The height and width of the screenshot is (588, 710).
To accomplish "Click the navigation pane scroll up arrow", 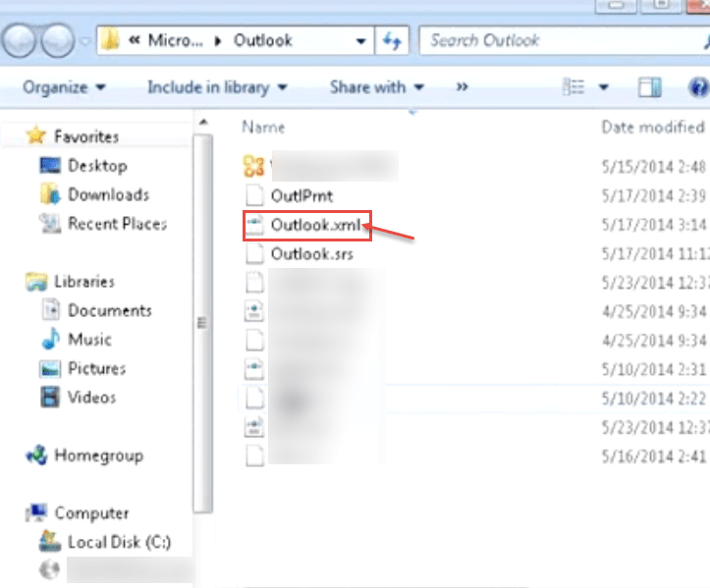I will [203, 122].
